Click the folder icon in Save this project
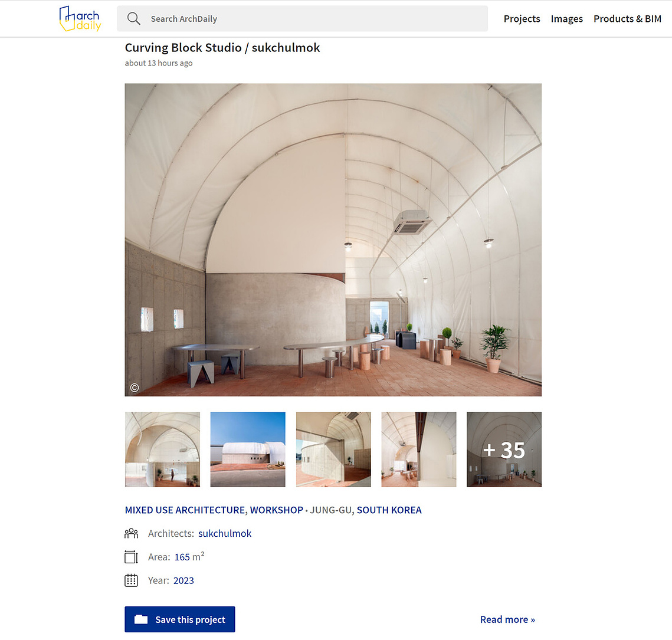 point(141,619)
